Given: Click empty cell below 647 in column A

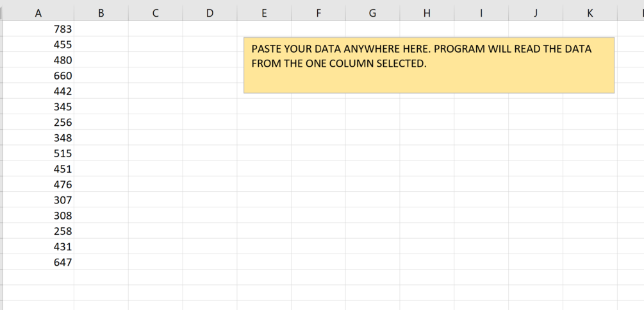Looking at the screenshot, I should click(38, 277).
